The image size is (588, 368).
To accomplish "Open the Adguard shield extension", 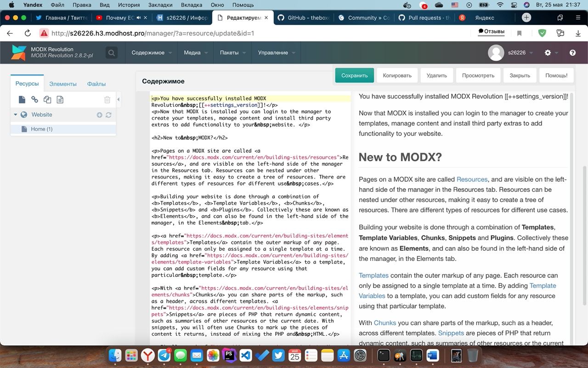I will 542,33.
